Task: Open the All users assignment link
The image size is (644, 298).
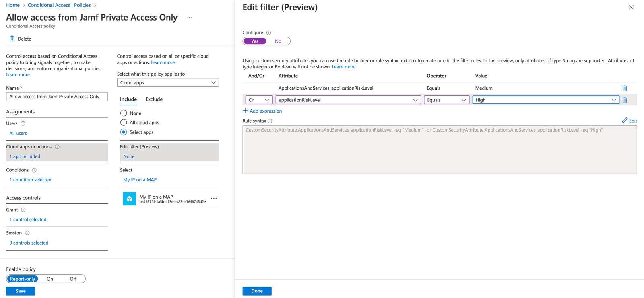Action: coord(18,133)
